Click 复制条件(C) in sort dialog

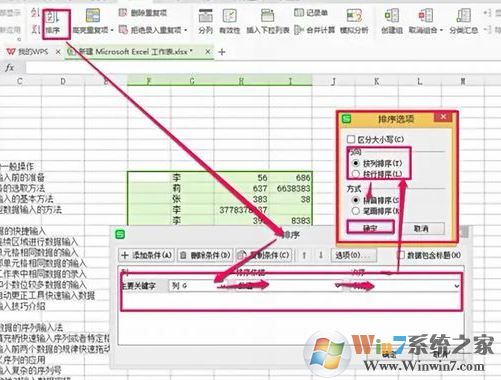pyautogui.click(x=263, y=255)
